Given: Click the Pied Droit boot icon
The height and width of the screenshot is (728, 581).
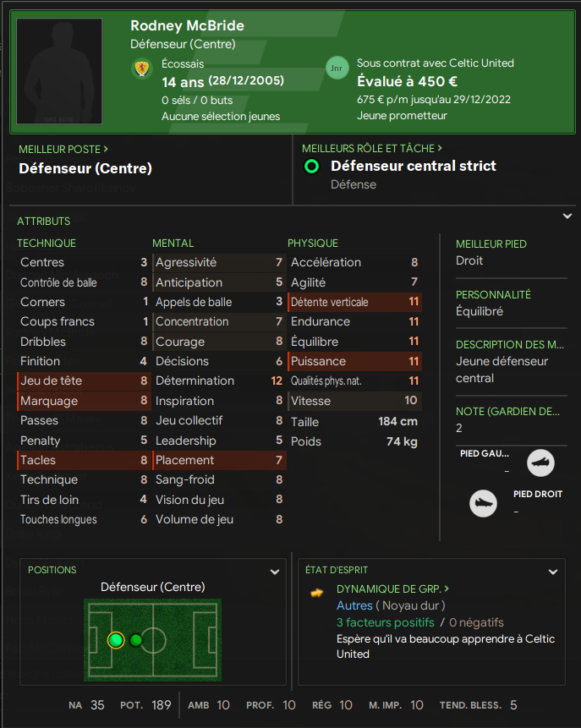Looking at the screenshot, I should (x=483, y=503).
